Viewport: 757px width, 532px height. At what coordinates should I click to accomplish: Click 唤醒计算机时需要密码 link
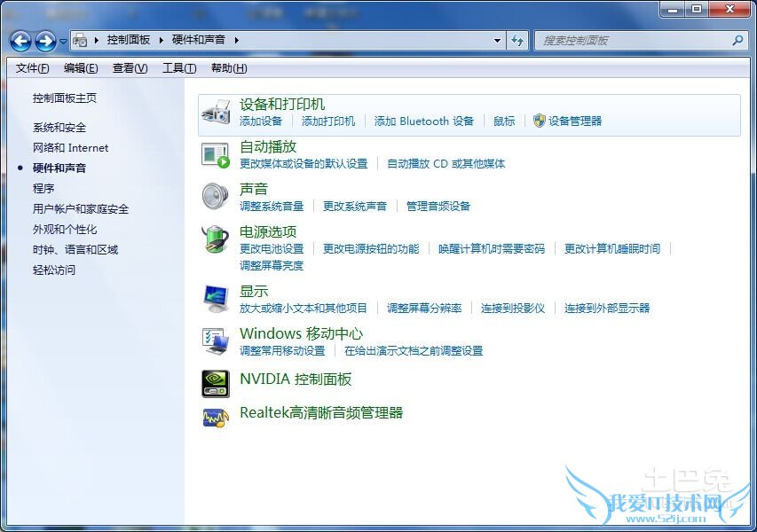pyautogui.click(x=492, y=249)
